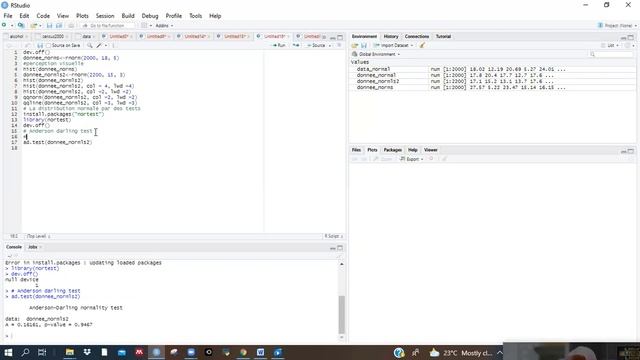Open the Tools menu
Image resolution: width=640 pixels, height=360 pixels.
point(196,16)
